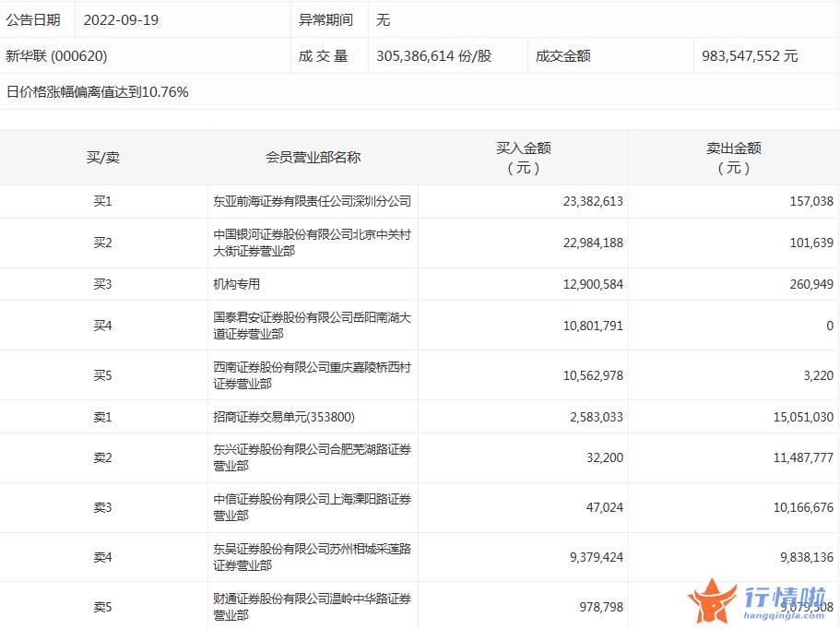This screenshot has width=840, height=629.
Task: Click the 日价格涨幅偏离值达到10.76% note
Action: point(97,92)
